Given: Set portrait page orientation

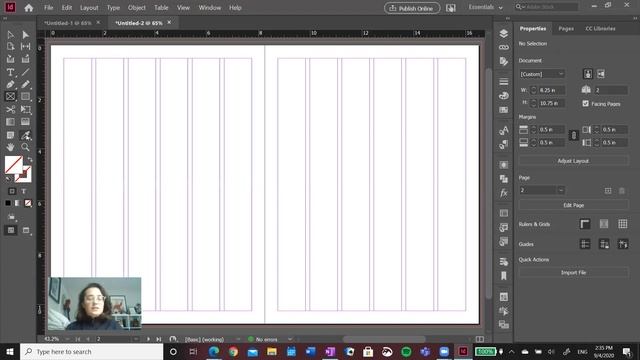Looking at the screenshot, I should pos(588,74).
